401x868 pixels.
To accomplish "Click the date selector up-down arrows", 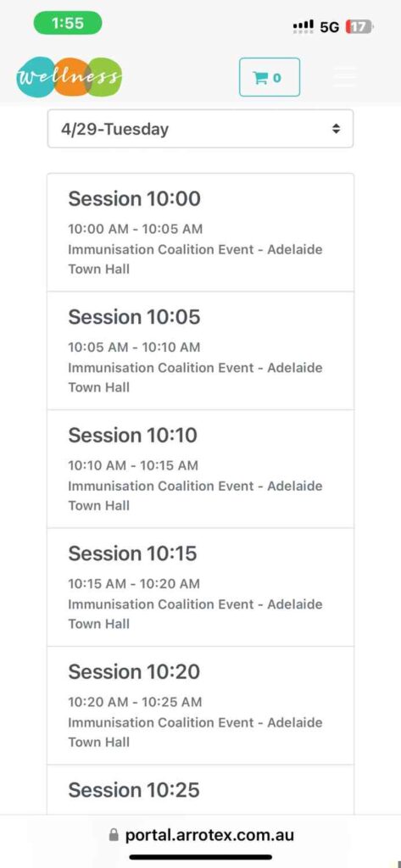I will tap(337, 129).
